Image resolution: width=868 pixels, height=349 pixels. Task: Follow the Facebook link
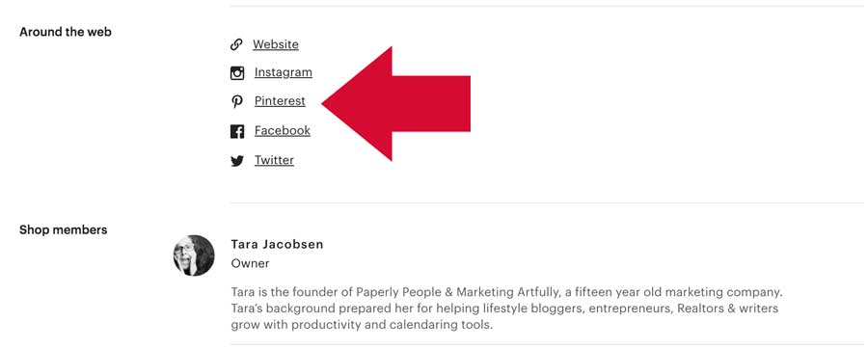[283, 130]
